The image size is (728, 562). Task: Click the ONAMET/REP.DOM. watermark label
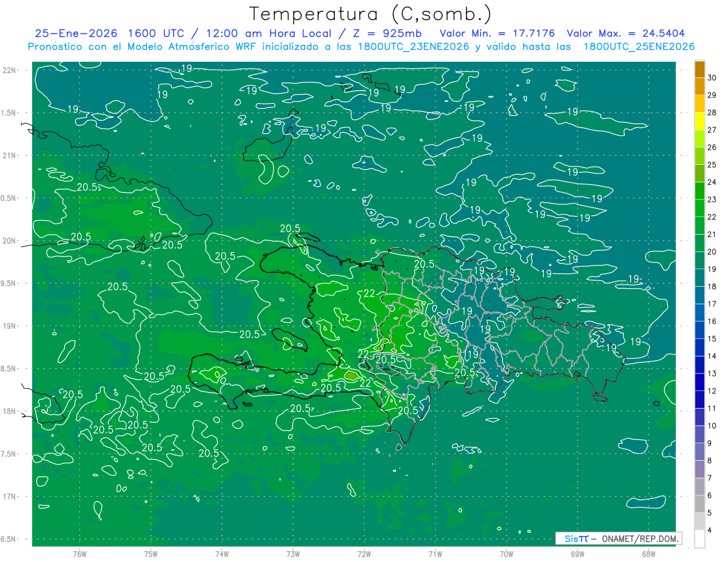point(641,538)
